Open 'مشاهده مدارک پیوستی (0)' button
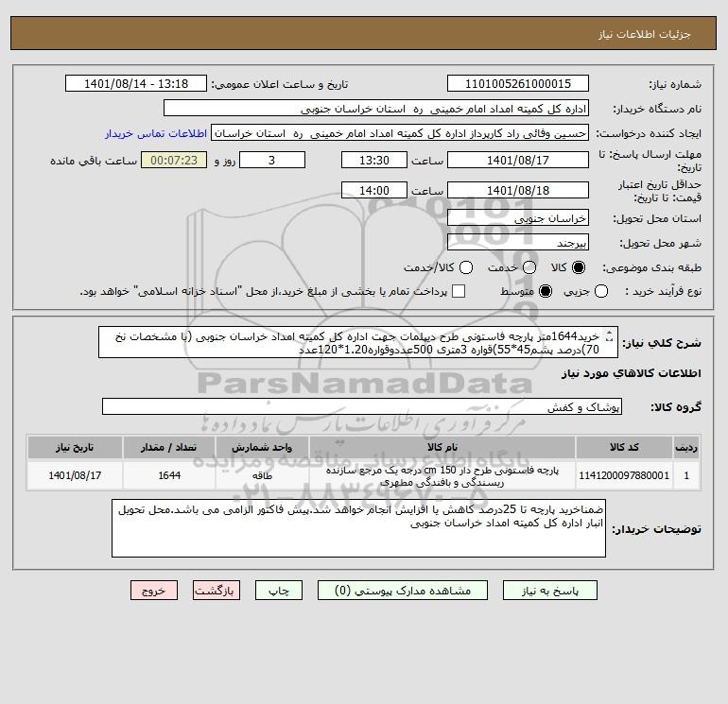 tap(403, 591)
